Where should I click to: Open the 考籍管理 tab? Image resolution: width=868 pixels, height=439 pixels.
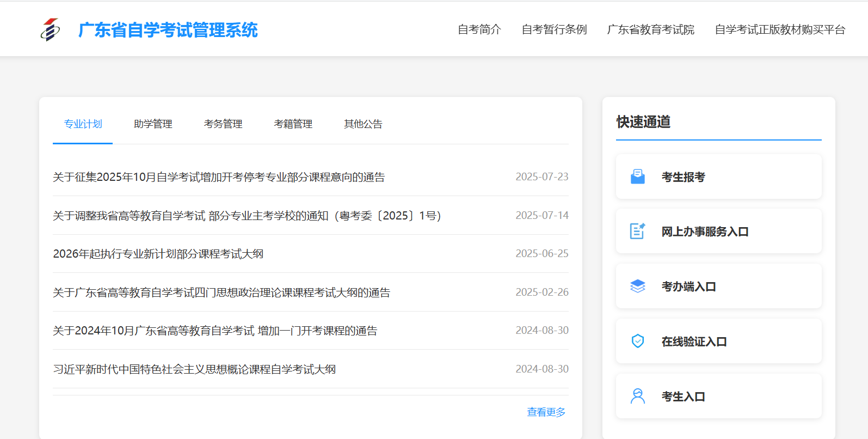click(293, 124)
